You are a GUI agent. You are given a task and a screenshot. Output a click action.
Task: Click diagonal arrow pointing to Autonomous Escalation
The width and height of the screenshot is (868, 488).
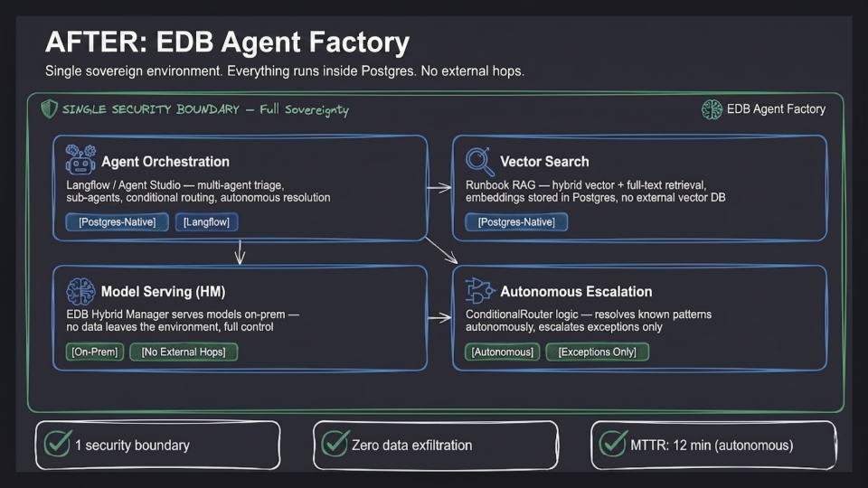441,250
